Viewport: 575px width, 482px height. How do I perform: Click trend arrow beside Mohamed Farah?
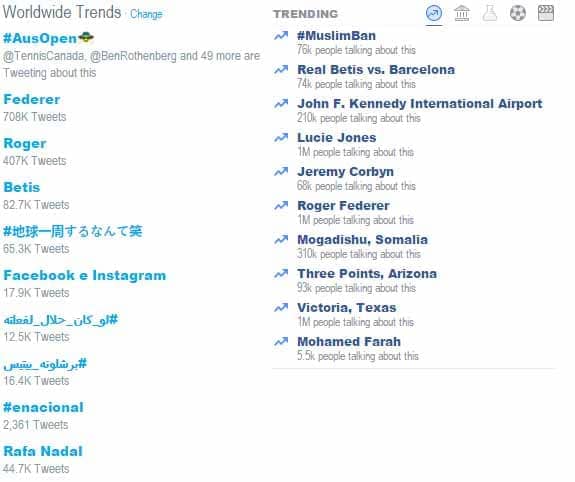click(281, 342)
